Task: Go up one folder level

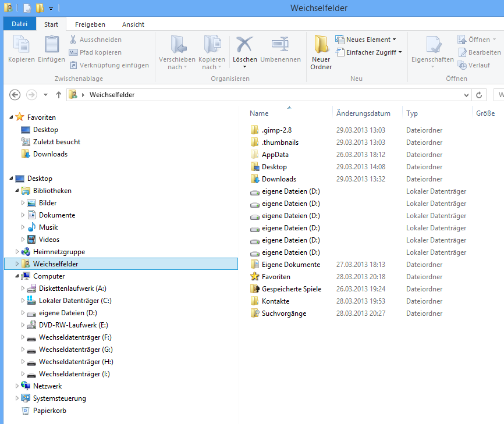Action: pos(59,95)
